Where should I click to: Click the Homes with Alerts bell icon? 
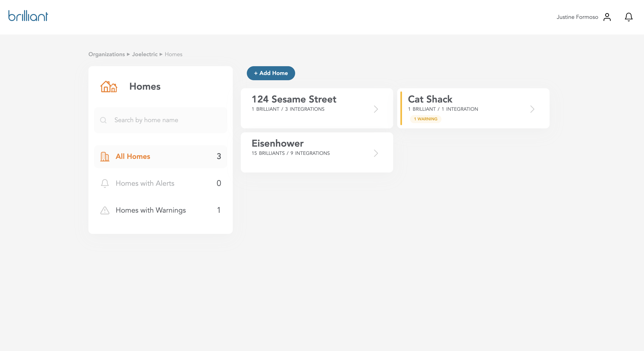click(105, 183)
